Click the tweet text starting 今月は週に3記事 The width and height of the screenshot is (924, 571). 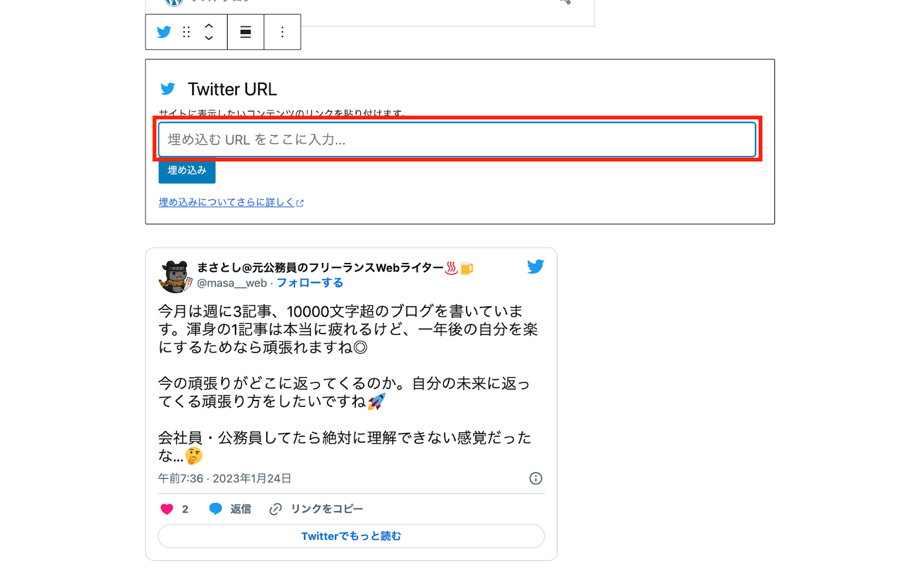pos(348,329)
